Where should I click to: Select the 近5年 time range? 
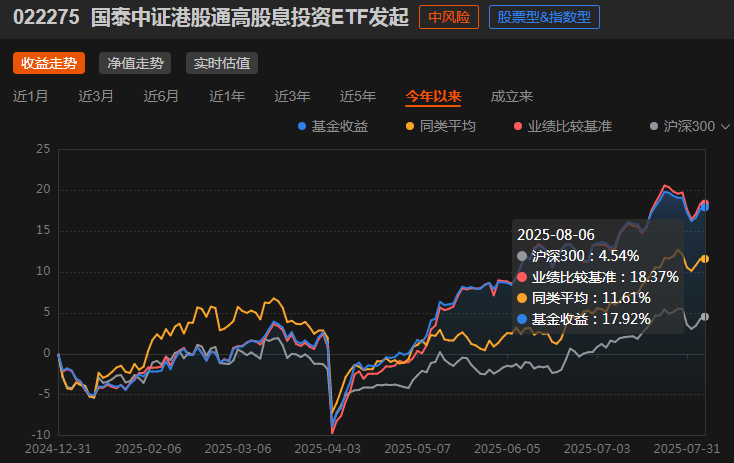point(358,96)
